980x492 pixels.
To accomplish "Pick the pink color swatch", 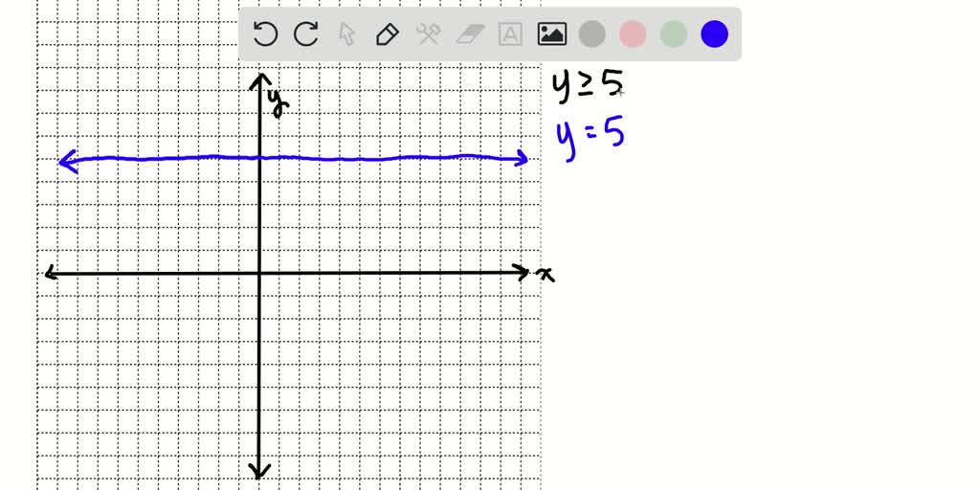I will 633,34.
